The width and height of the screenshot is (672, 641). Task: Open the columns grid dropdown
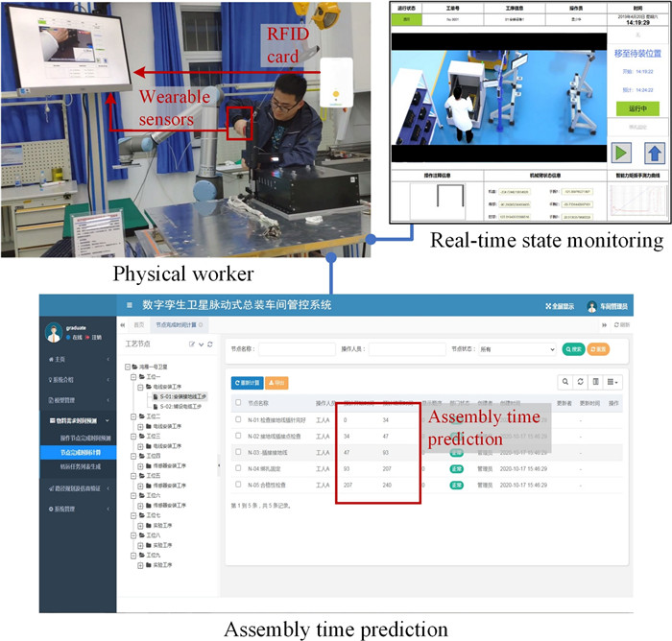point(612,381)
